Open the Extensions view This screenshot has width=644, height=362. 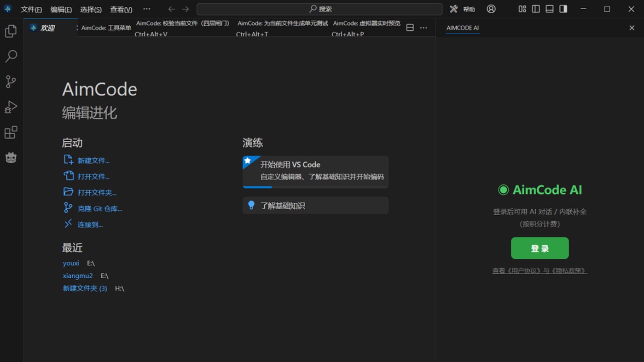(x=11, y=132)
